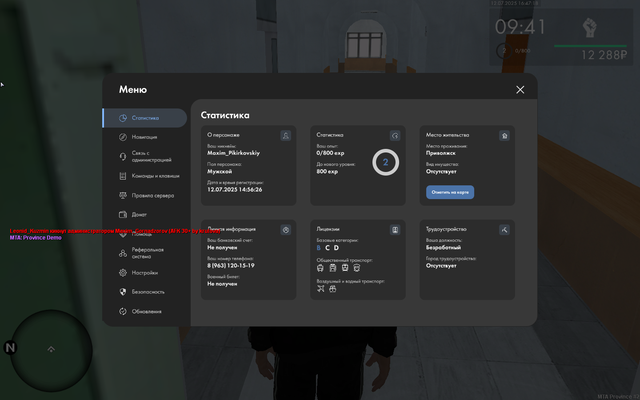640x400 pixels.
Task: Click the hammer icon on Трудоустройство card
Action: click(504, 230)
